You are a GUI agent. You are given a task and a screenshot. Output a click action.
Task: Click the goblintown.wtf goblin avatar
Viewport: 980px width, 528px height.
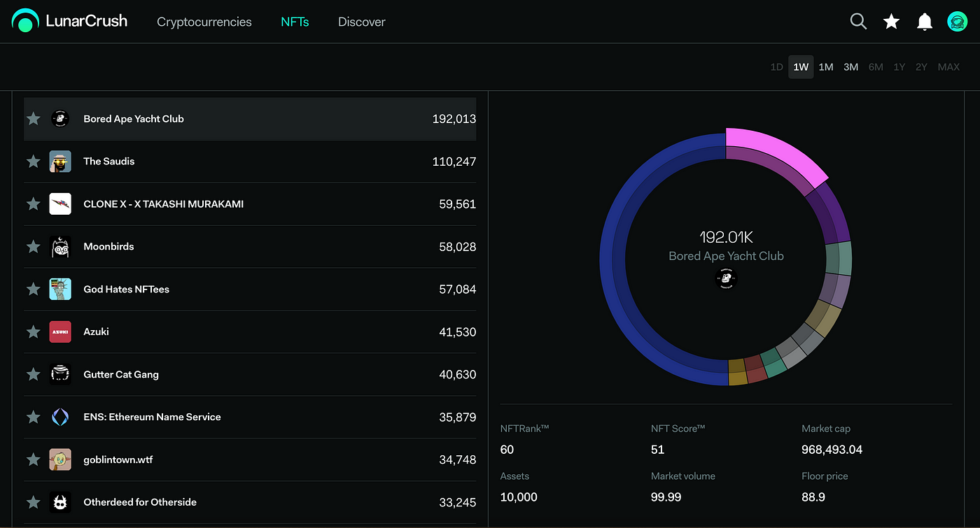(x=60, y=459)
